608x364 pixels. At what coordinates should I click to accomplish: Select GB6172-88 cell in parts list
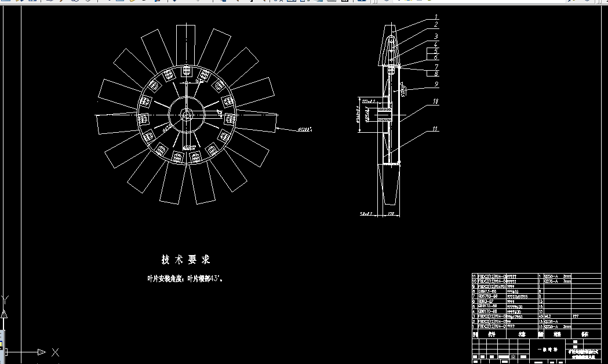click(492, 306)
